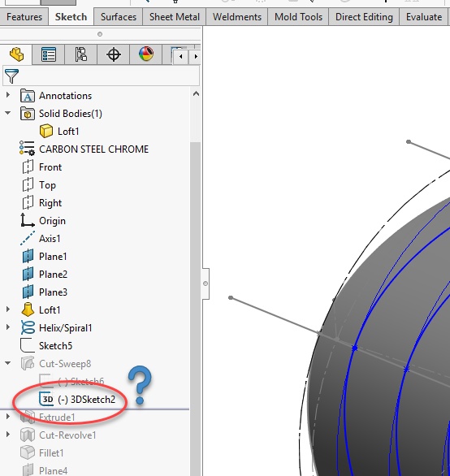Select the Plane2 tree item

(x=53, y=275)
